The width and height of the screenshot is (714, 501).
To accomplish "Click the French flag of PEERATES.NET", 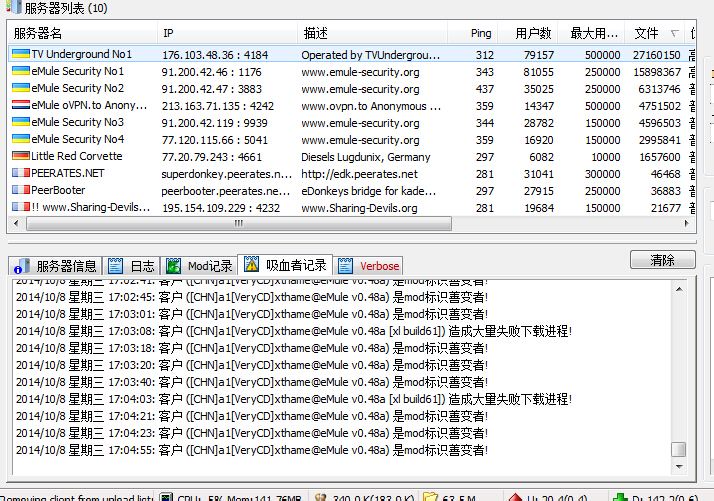I will (20, 173).
